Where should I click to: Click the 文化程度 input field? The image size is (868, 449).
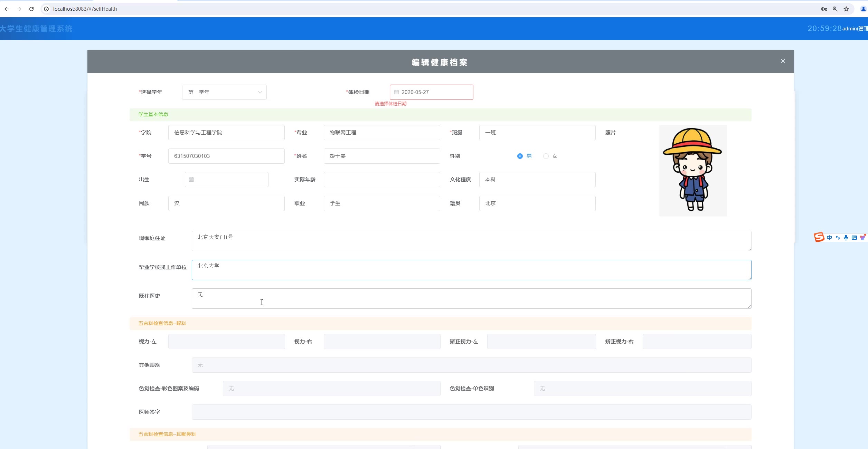pos(537,180)
